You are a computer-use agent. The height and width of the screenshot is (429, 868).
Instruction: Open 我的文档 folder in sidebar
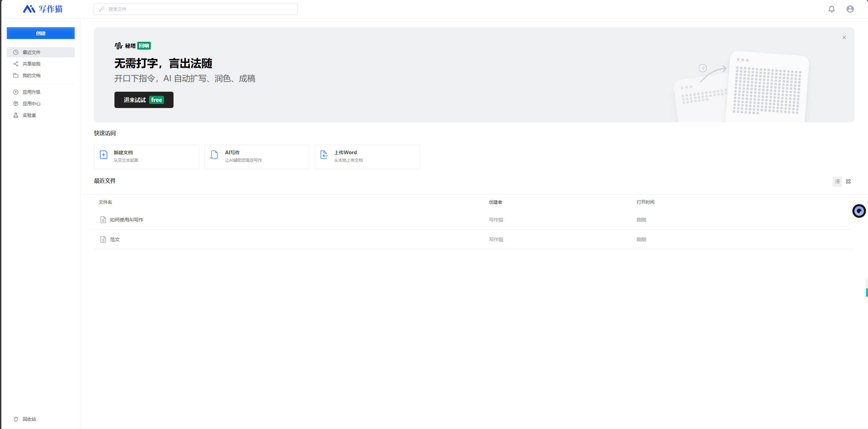tap(31, 75)
